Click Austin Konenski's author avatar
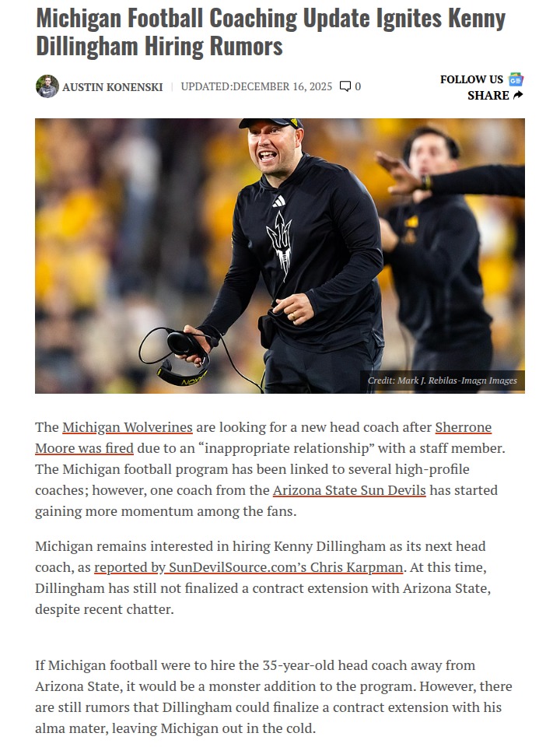Viewport: 560px width, 747px height. coord(47,86)
